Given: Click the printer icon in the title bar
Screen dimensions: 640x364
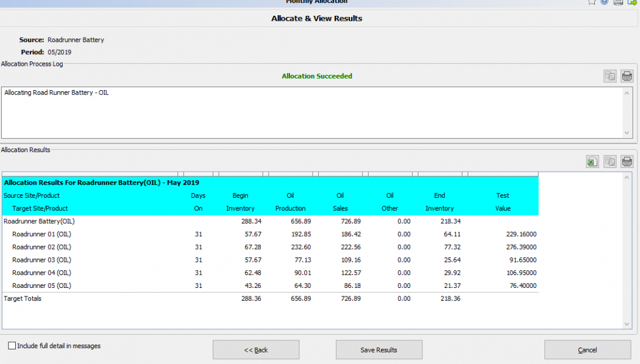Looking at the screenshot, I should 619,2.
